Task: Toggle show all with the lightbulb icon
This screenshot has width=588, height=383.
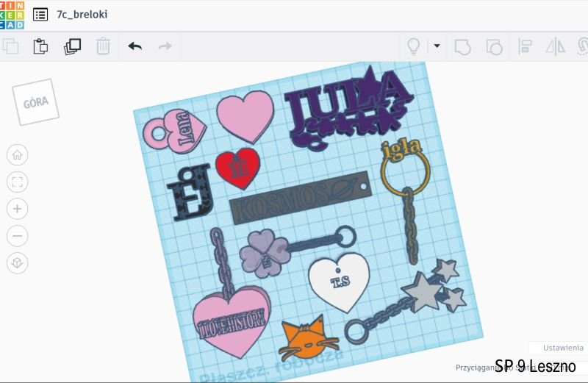Action: [414, 46]
